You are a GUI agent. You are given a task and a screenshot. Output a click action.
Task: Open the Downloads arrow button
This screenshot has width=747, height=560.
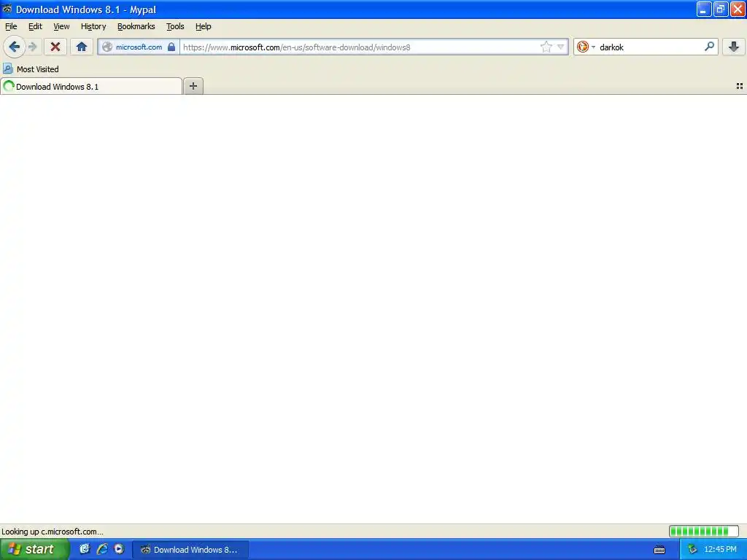coord(734,47)
